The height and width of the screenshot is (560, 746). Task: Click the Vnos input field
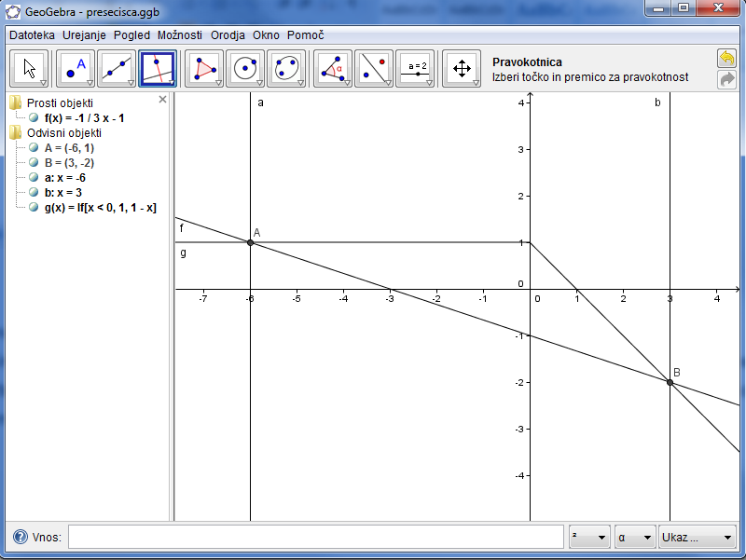tap(315, 538)
